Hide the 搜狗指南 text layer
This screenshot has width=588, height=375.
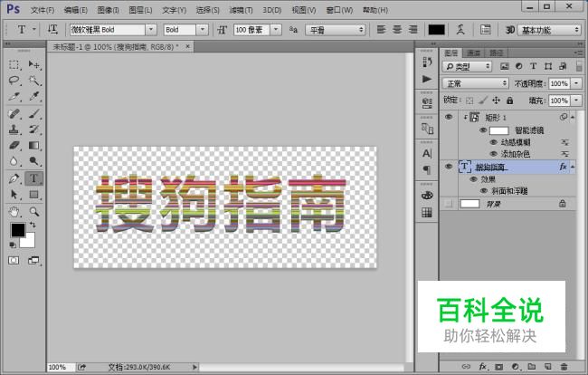[449, 167]
